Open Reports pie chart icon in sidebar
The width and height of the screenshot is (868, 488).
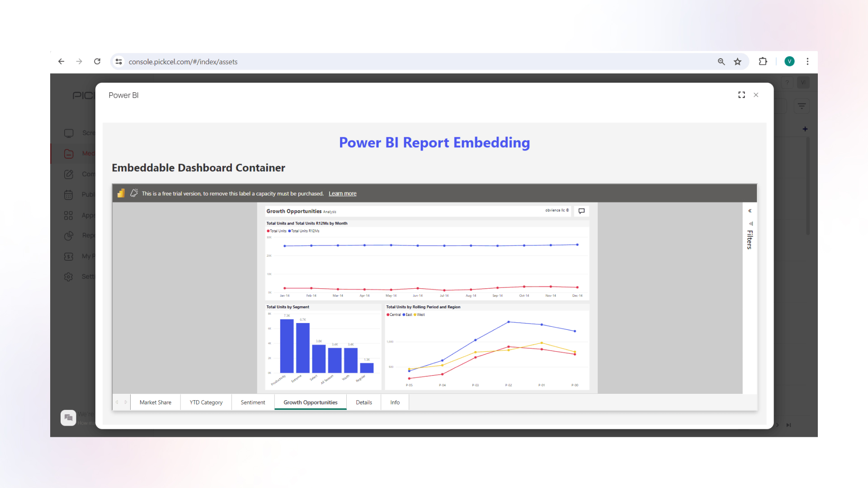pos(69,235)
